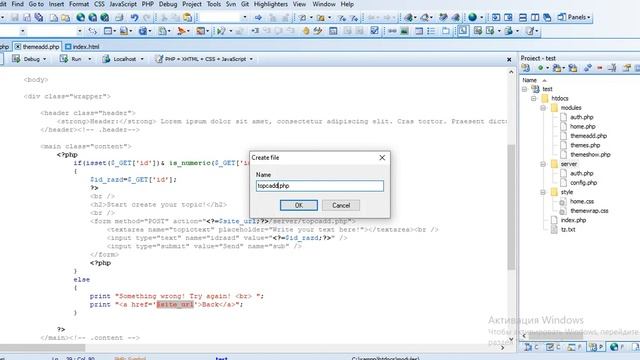The image size is (640, 360).
Task: Close the Create file dialog with X
Action: click(382, 158)
